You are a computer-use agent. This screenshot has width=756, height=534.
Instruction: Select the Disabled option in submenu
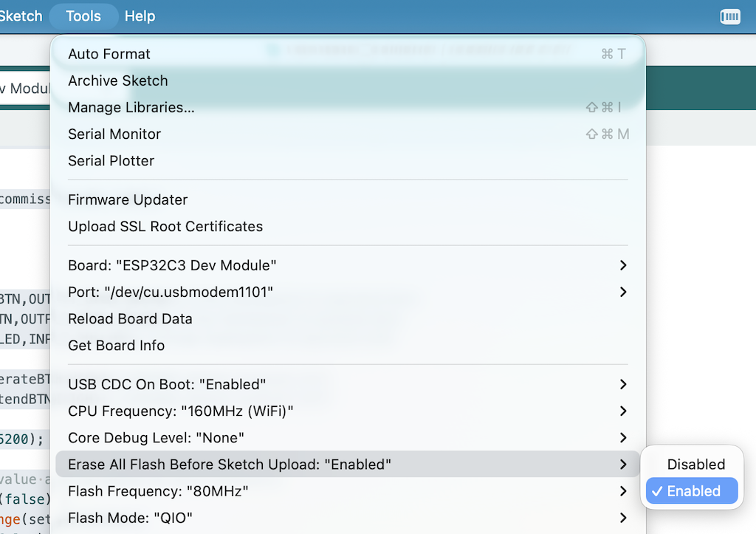[695, 465]
